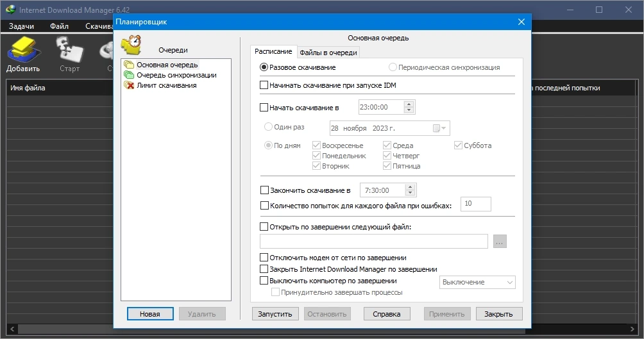Click the right arrow of IDM horizontal scrollbar

pyautogui.click(x=632, y=329)
